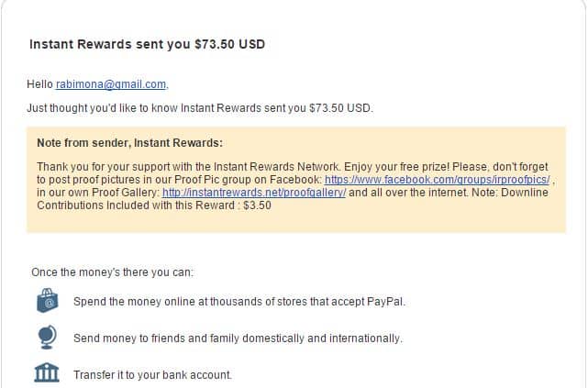Open the Facebook irproofpics group link

click(x=437, y=180)
